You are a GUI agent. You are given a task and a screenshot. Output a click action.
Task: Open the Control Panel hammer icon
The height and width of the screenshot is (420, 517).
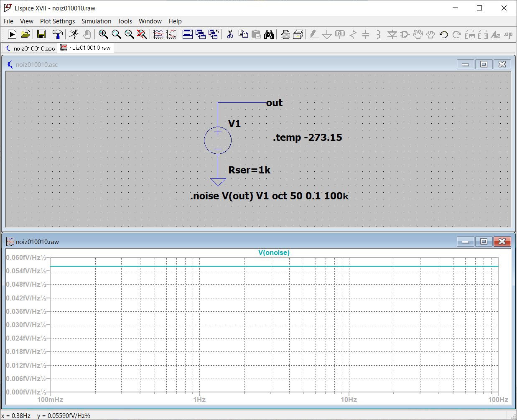[x=58, y=34]
